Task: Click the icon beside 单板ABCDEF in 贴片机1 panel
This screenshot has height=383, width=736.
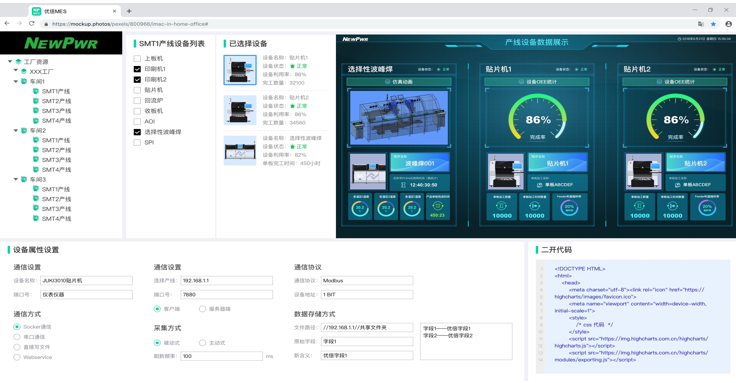Action: (x=540, y=185)
